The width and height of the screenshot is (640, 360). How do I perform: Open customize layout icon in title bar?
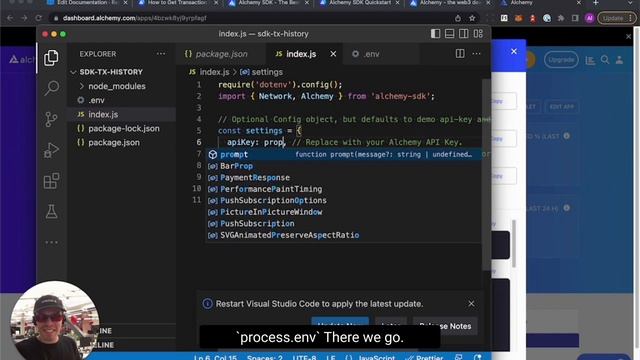click(x=478, y=34)
